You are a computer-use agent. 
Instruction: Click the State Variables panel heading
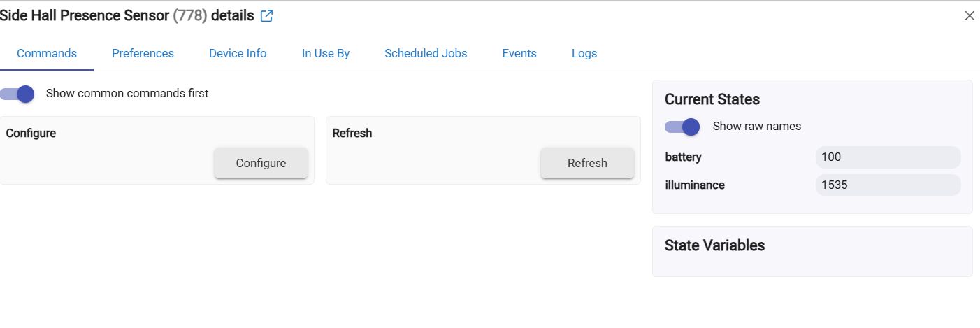tap(714, 245)
